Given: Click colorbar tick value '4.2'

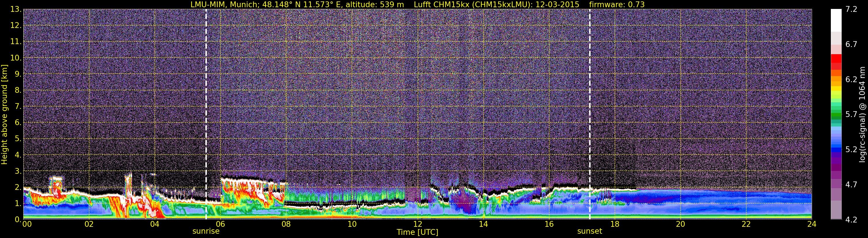Looking at the screenshot, I should pyautogui.click(x=851, y=220).
